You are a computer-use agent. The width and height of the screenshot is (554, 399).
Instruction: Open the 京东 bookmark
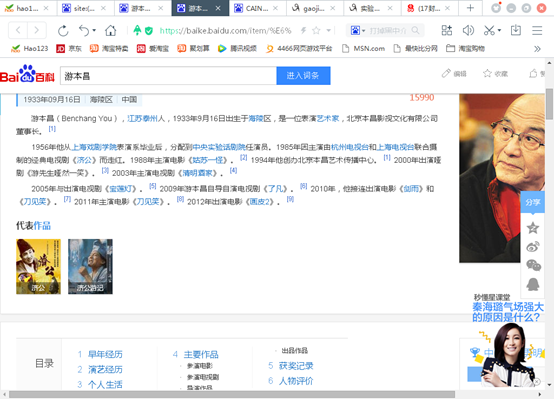point(69,48)
